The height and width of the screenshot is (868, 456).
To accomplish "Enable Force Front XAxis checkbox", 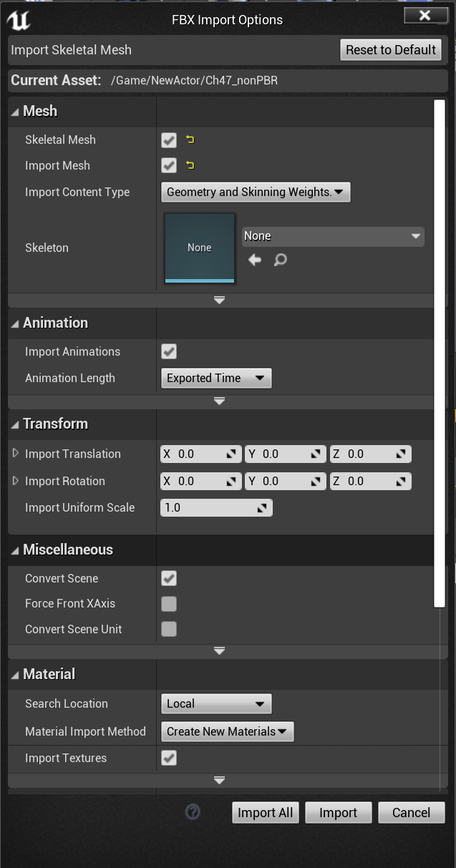I will point(169,604).
